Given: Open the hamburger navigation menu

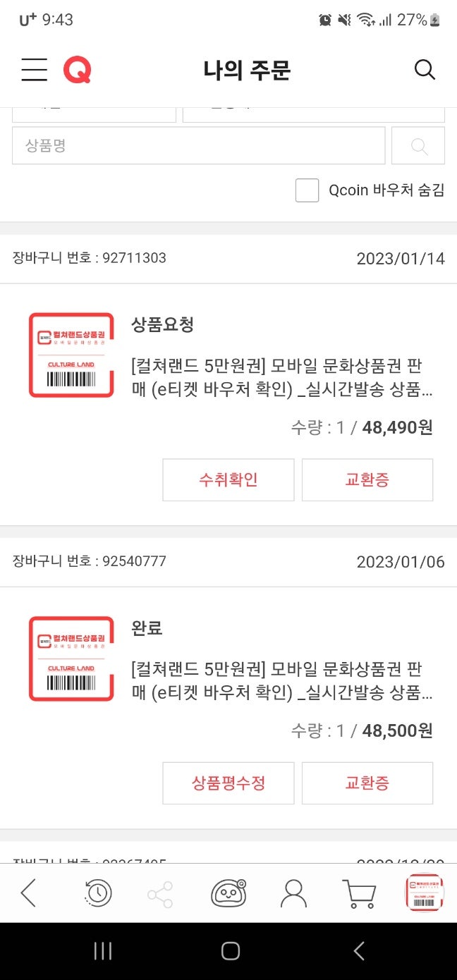Looking at the screenshot, I should point(33,70).
